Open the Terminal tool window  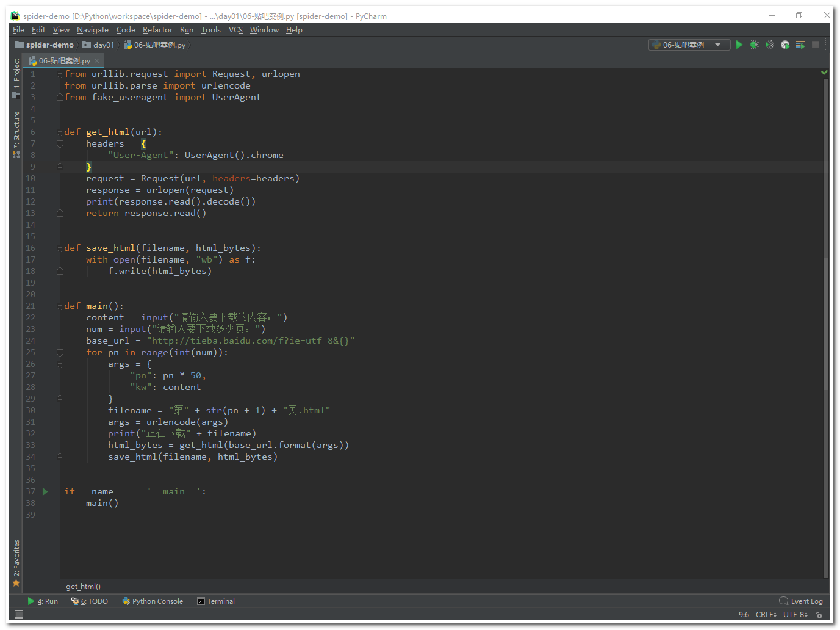[216, 601]
